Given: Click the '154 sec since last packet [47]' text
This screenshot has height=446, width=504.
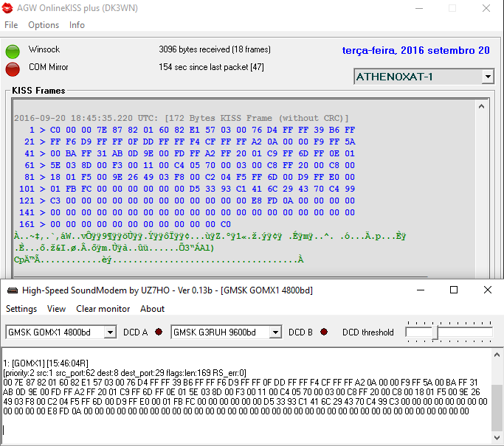Looking at the screenshot, I should click(211, 67).
